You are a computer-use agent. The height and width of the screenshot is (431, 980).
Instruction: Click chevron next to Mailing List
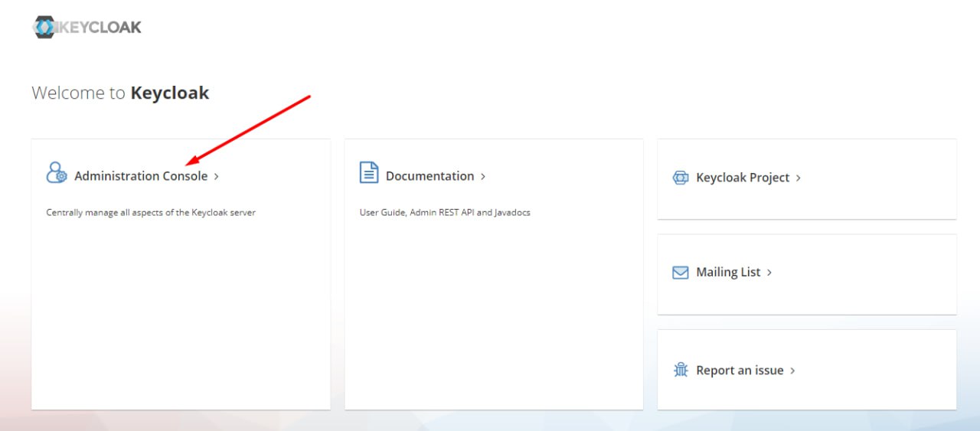point(769,273)
